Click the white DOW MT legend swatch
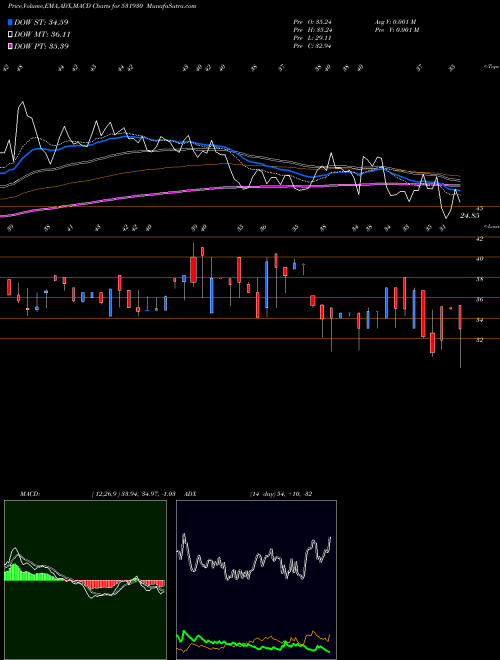This screenshot has width=500, height=660. click(10, 35)
